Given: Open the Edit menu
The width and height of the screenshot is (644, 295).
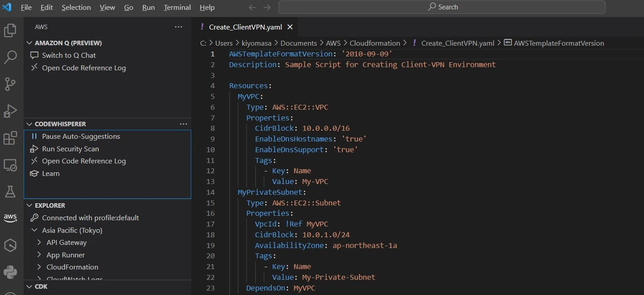Looking at the screenshot, I should coord(46,7).
